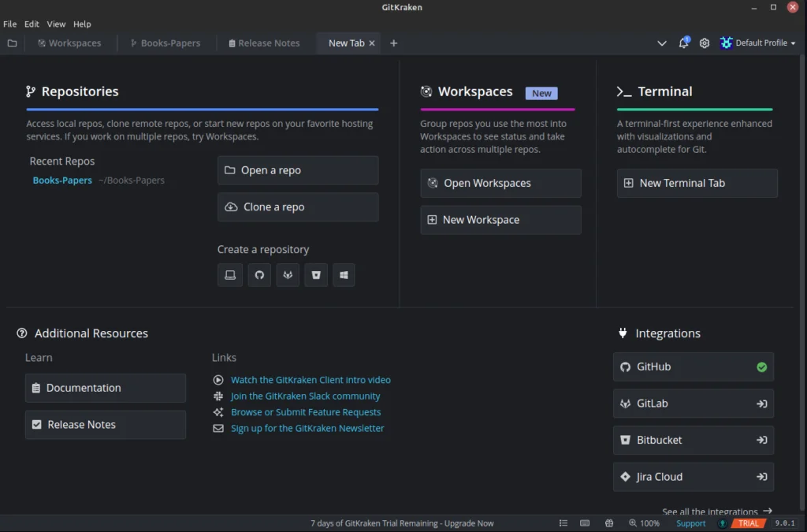This screenshot has width=807, height=532.
Task: Click the GitKraken keif icon in status bar
Action: pos(723,523)
